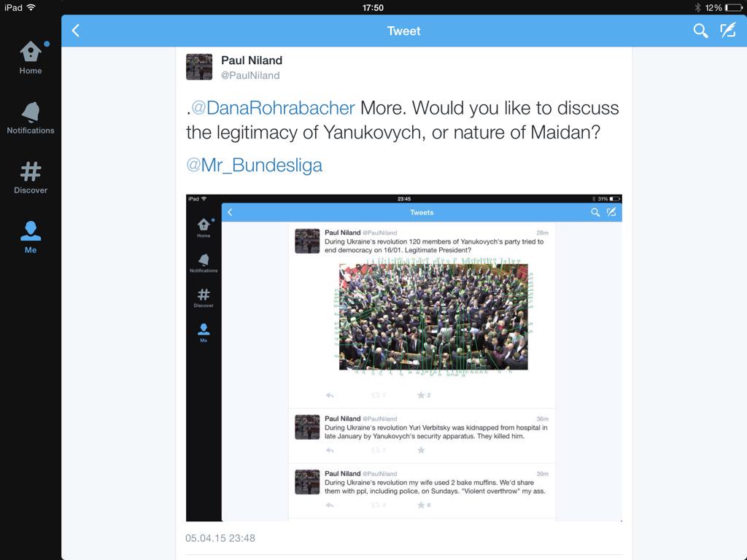The image size is (747, 560).
Task: Switch to the Me profile tab
Action: (x=31, y=237)
